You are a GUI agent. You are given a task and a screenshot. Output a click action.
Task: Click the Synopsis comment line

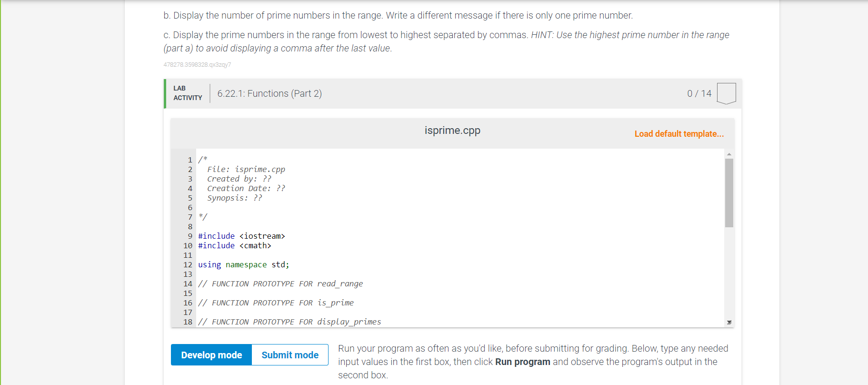[x=234, y=198]
